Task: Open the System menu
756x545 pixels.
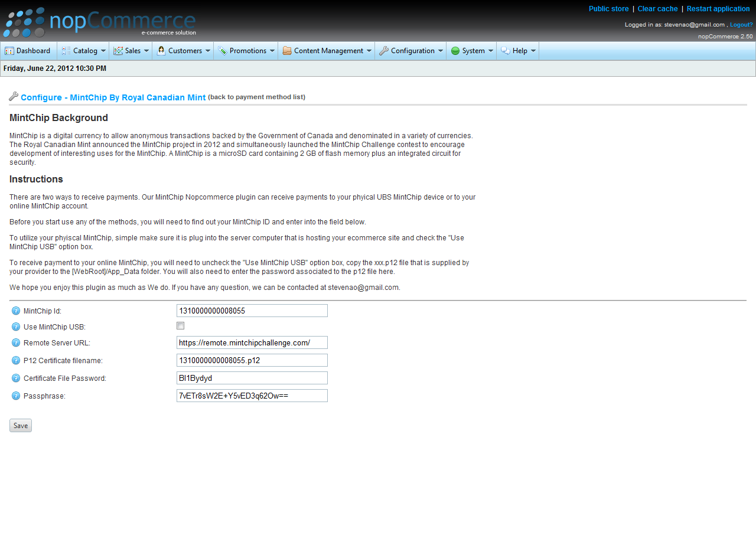Action: pos(471,51)
